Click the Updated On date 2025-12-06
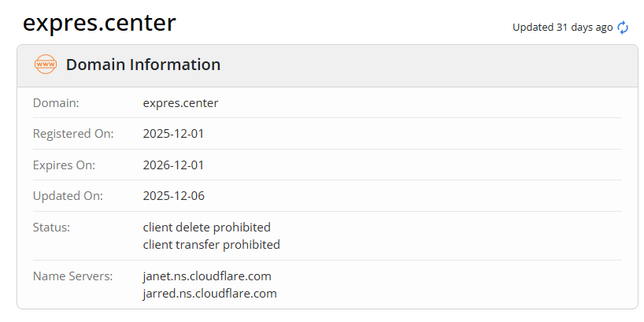Image resolution: width=644 pixels, height=322 pixels. pyautogui.click(x=173, y=196)
